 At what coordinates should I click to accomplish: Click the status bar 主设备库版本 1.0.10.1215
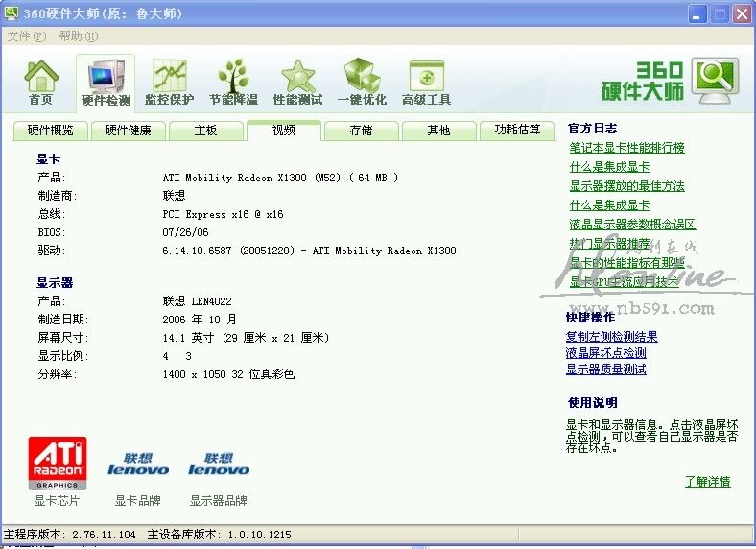220,535
